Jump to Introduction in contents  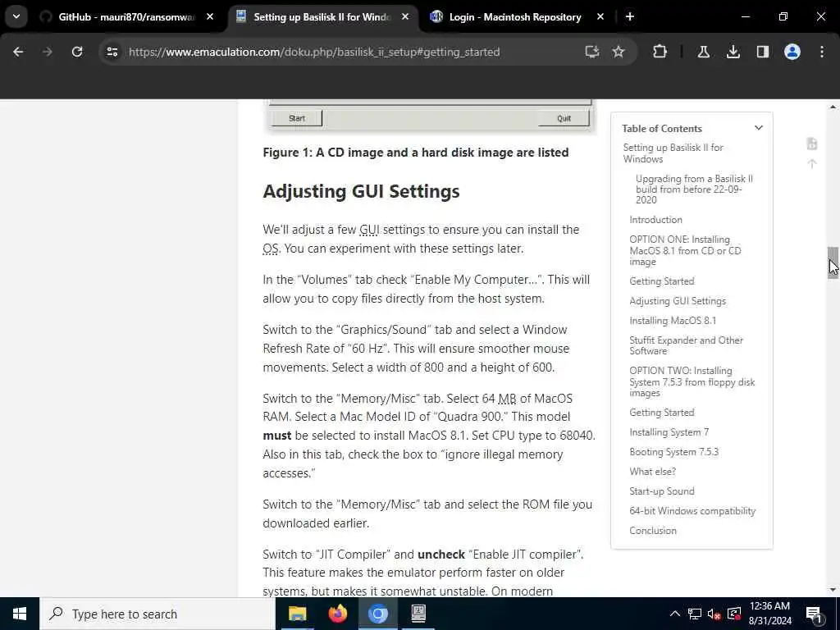(655, 220)
